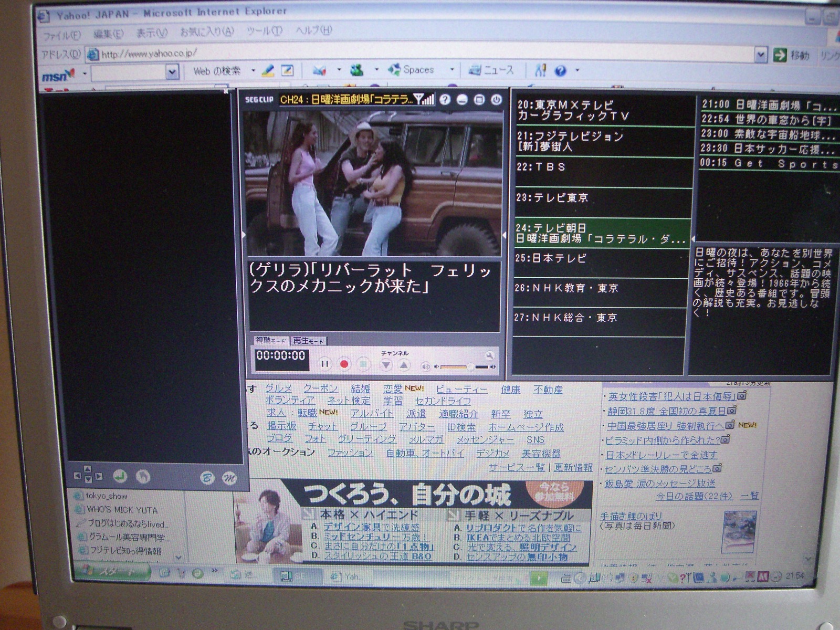Click the koinobori news photo thumbnail

[739, 532]
